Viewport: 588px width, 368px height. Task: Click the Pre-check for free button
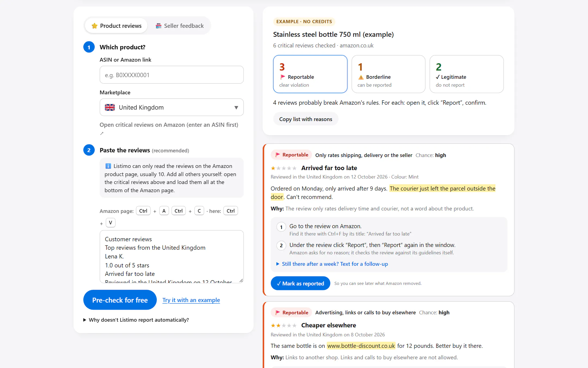point(120,300)
